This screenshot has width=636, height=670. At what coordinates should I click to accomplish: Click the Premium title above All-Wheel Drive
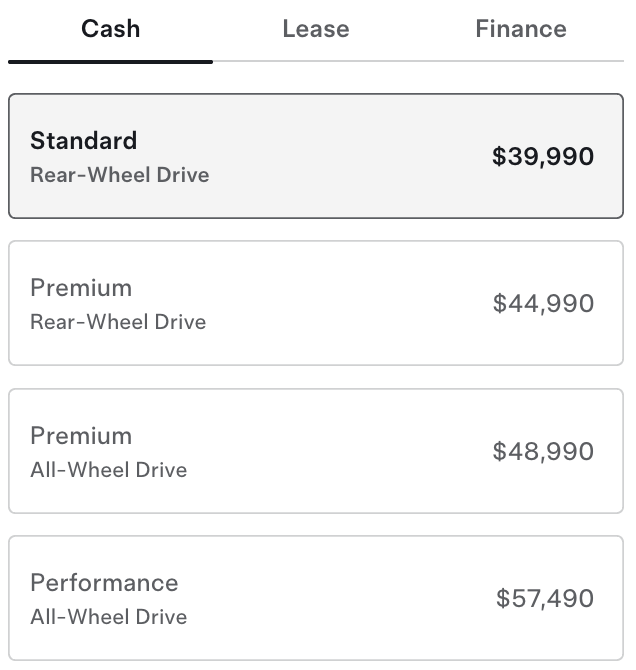tap(81, 436)
